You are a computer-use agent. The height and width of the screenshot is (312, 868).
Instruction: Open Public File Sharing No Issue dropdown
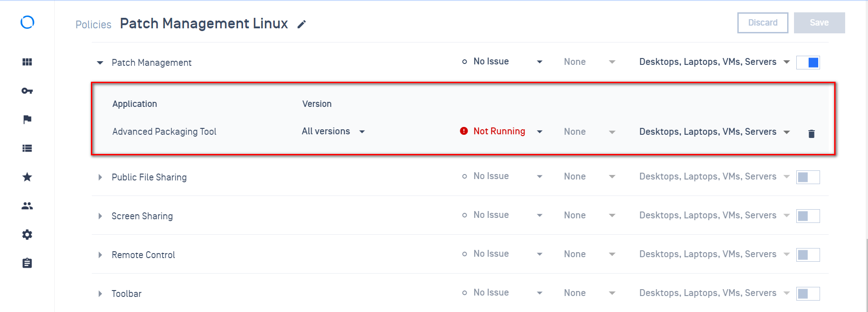click(x=502, y=176)
